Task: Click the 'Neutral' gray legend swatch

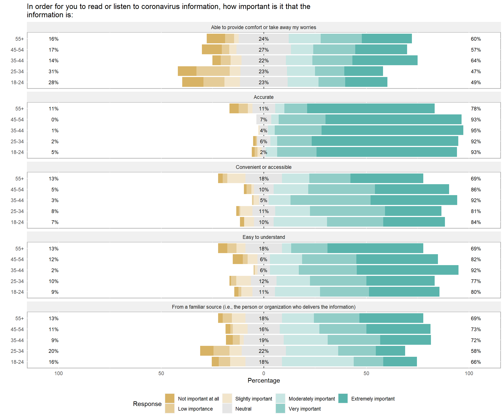Action: tap(227, 408)
